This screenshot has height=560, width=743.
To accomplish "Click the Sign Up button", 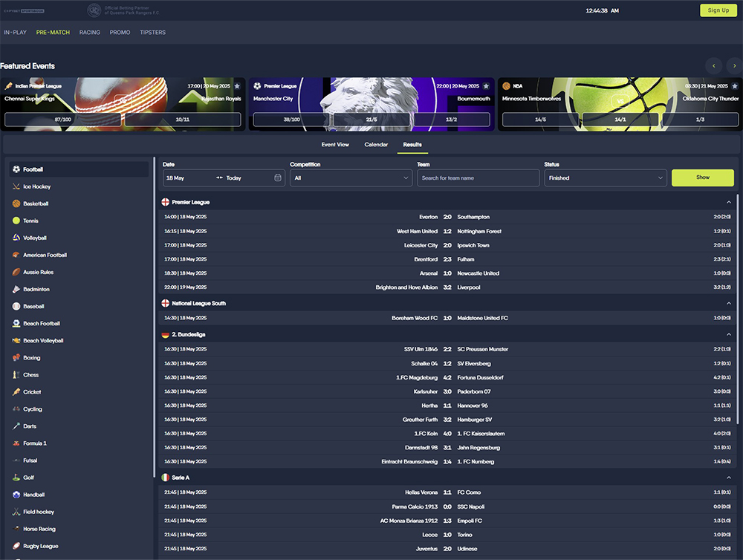I will pos(718,10).
